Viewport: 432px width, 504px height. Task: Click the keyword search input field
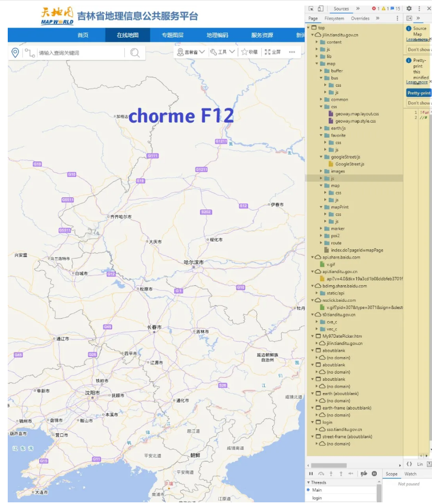[x=80, y=53]
